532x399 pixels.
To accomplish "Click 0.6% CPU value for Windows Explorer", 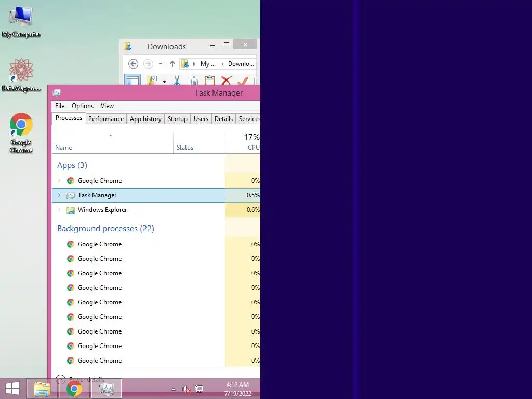I will pyautogui.click(x=253, y=210).
